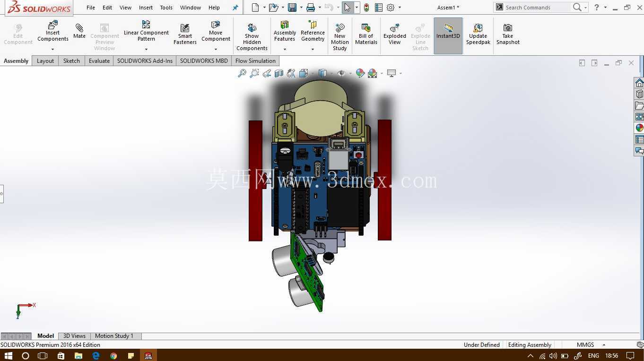The height and width of the screenshot is (361, 644).
Task: Select the Mate tool
Action: 79,31
